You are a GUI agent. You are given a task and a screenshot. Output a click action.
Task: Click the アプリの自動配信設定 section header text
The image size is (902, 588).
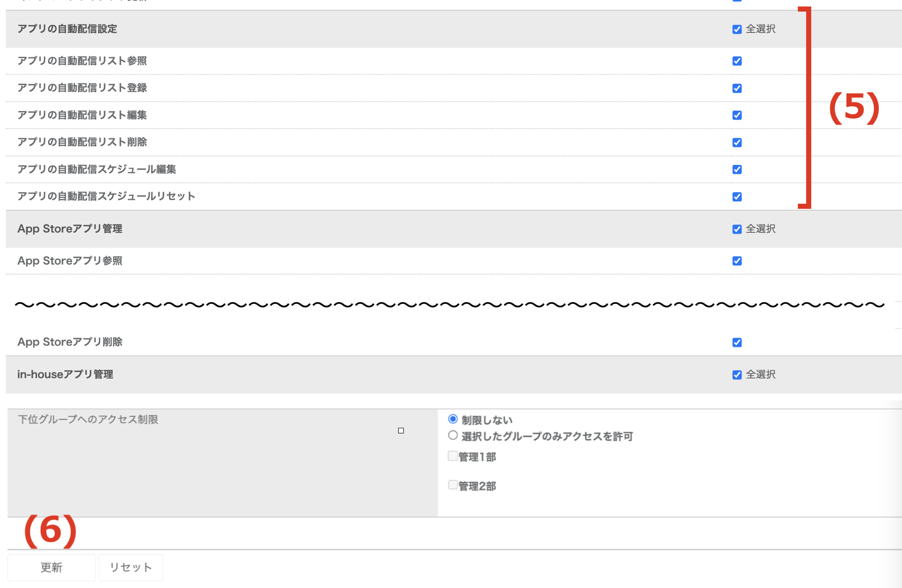click(x=67, y=29)
